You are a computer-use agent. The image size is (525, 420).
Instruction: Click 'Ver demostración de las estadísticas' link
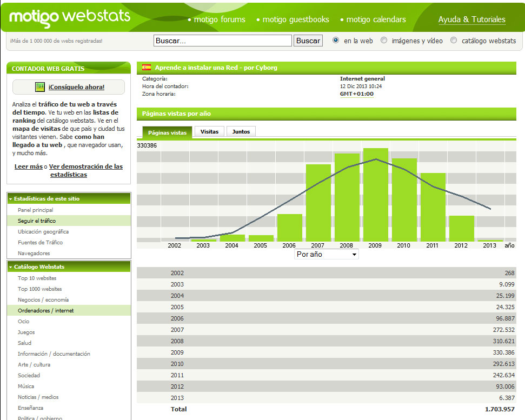coord(85,170)
